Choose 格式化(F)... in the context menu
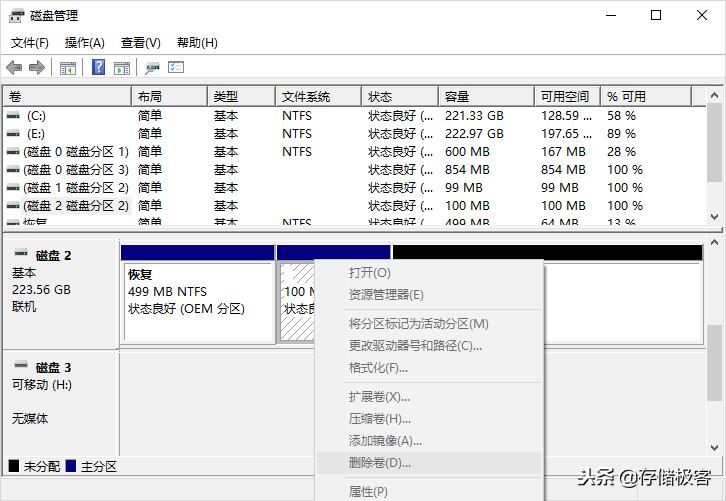This screenshot has width=726, height=501. pos(429,368)
